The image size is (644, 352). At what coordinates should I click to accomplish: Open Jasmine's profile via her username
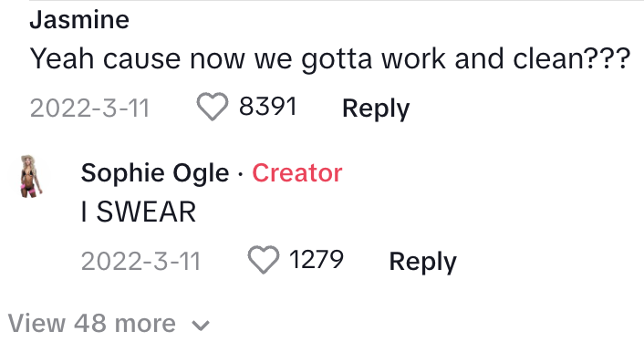pos(79,20)
